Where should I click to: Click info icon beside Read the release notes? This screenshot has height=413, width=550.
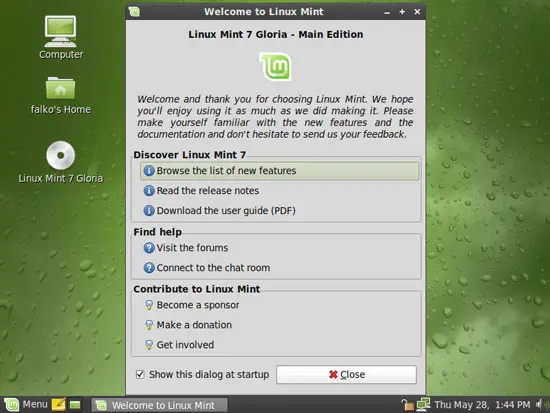(x=149, y=191)
